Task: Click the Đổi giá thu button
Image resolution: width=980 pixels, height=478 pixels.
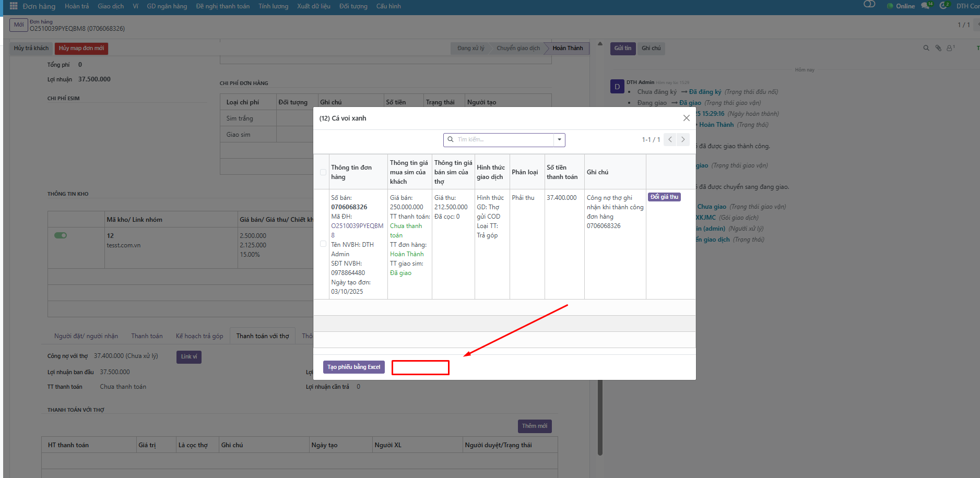Action: coord(664,197)
